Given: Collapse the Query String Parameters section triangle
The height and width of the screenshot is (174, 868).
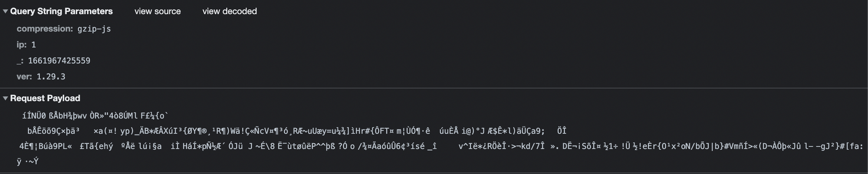Looking at the screenshot, I should click(x=5, y=11).
